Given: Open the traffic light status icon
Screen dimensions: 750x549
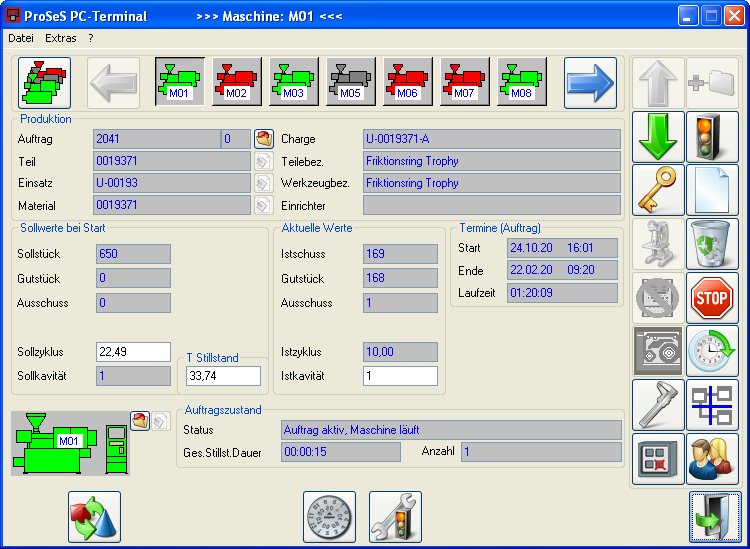Looking at the screenshot, I should pos(712,137).
